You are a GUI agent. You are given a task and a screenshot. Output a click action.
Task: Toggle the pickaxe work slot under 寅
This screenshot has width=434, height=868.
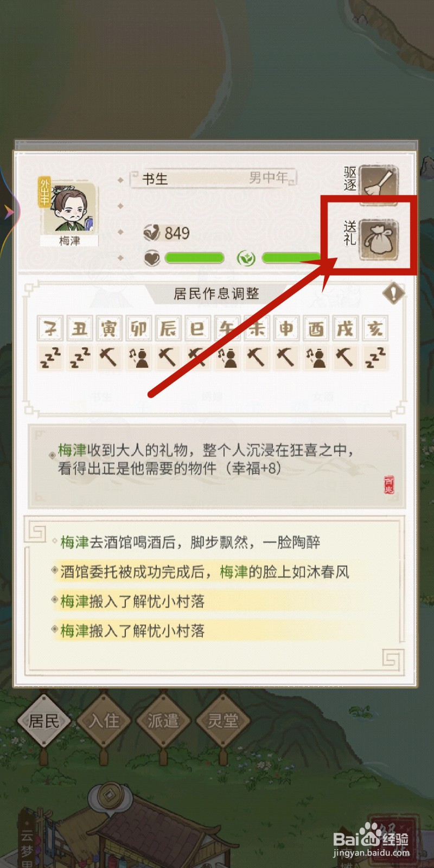tap(109, 358)
